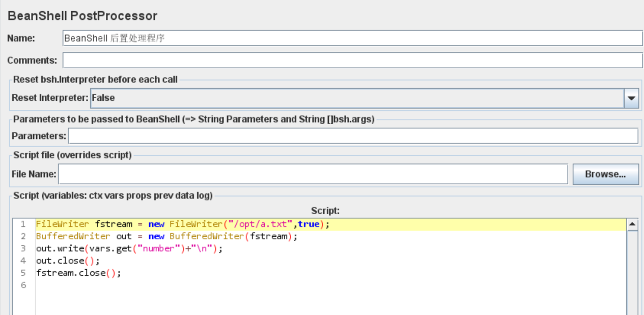Click the Reset Interpreter dropdown arrow
644x315 pixels.
631,98
